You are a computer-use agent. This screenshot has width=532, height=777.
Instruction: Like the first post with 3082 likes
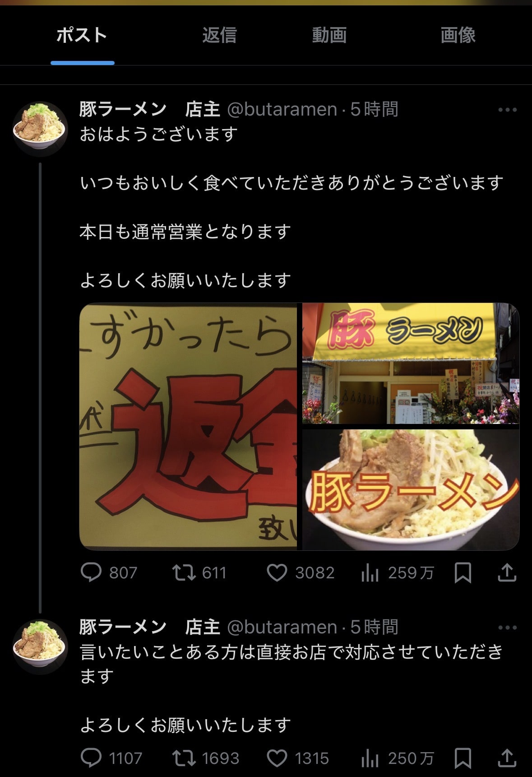[301, 573]
